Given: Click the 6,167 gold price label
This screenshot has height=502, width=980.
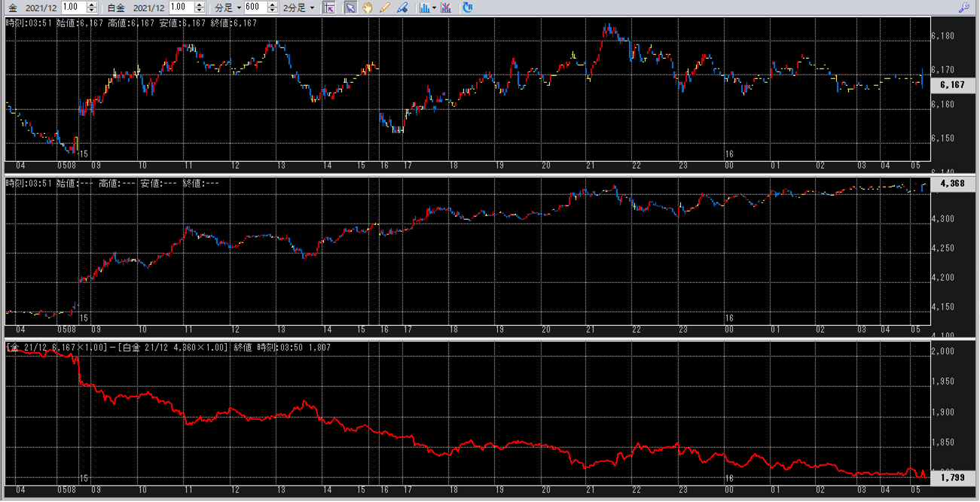Looking at the screenshot, I should (952, 85).
